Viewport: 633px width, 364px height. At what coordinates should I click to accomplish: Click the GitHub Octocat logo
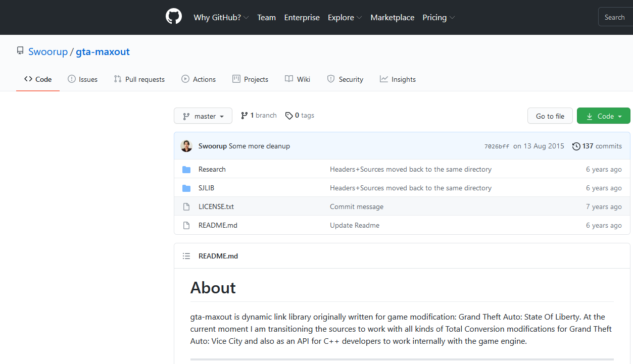coord(173,17)
